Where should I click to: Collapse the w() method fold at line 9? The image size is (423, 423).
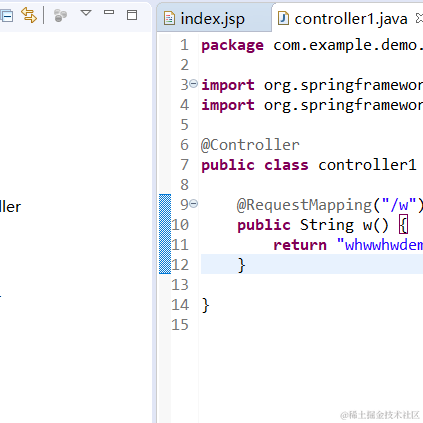coord(194,203)
